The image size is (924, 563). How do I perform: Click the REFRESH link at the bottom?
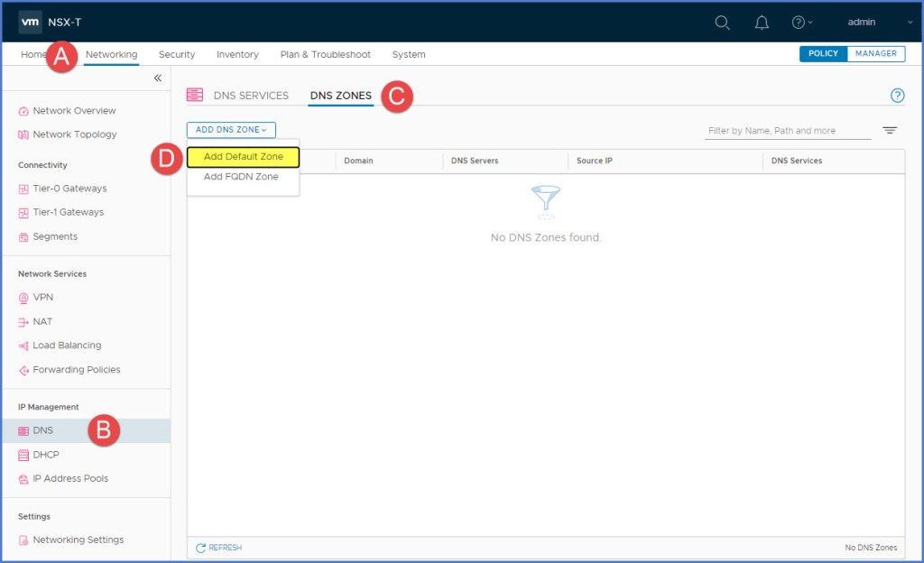pyautogui.click(x=219, y=547)
